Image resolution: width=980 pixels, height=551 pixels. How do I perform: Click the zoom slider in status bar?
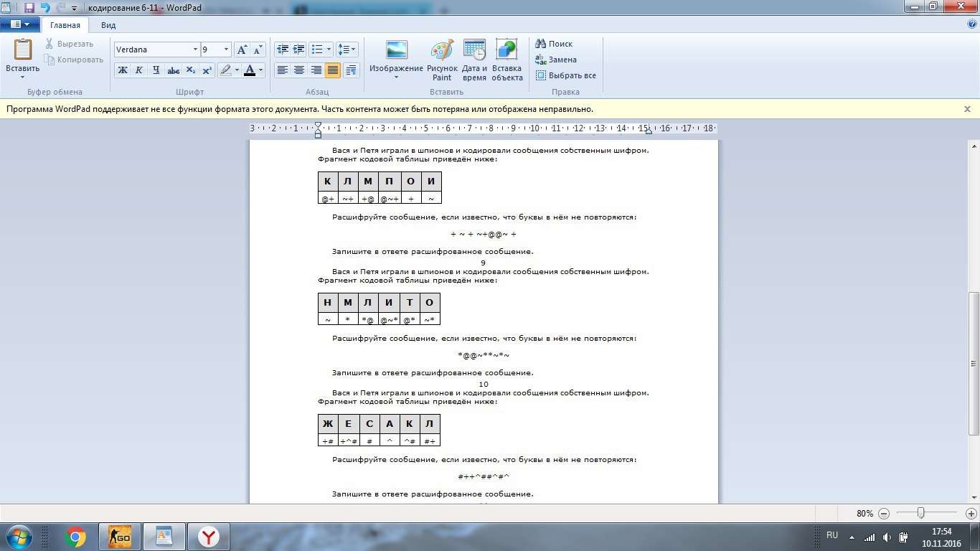click(920, 513)
